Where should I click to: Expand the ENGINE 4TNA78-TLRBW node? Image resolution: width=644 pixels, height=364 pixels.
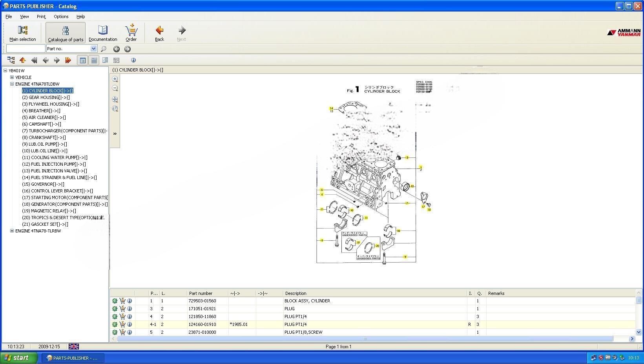(x=12, y=231)
